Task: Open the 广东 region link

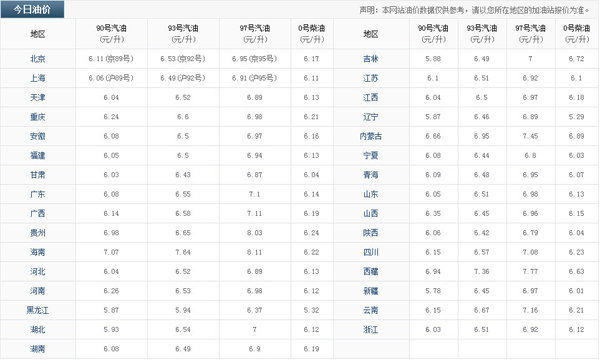Action: click(38, 194)
